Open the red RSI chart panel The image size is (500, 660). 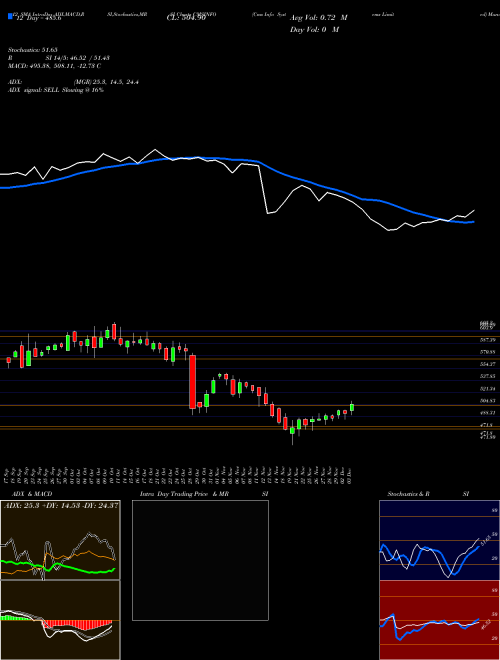coord(439,620)
